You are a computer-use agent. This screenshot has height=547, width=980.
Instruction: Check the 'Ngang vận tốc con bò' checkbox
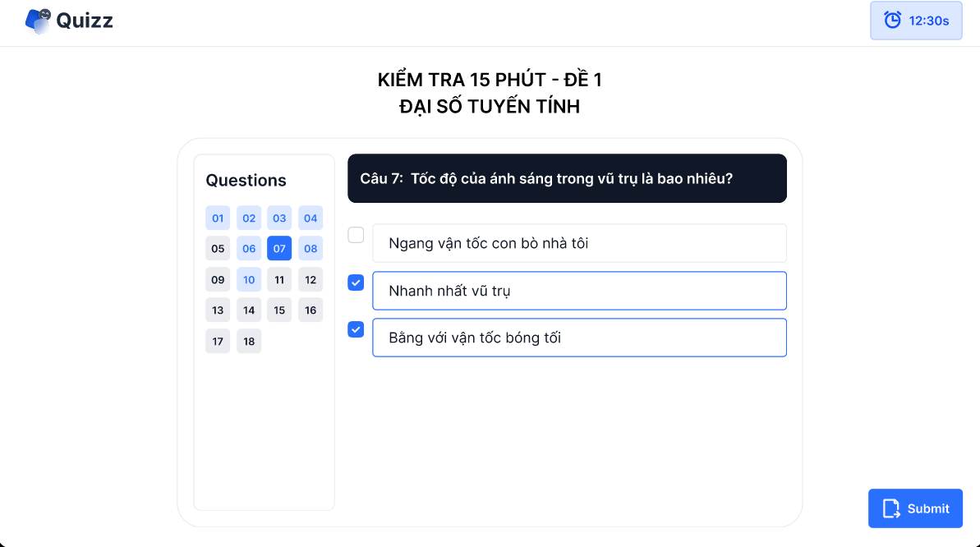click(356, 236)
